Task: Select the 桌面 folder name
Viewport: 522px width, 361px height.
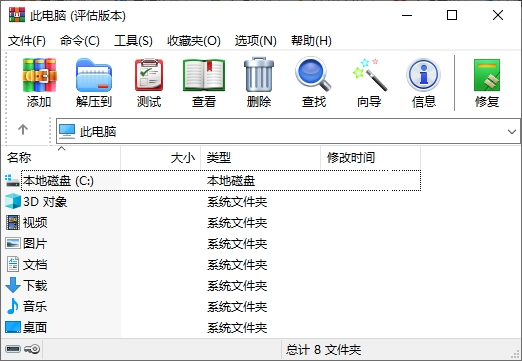Action: [35, 328]
